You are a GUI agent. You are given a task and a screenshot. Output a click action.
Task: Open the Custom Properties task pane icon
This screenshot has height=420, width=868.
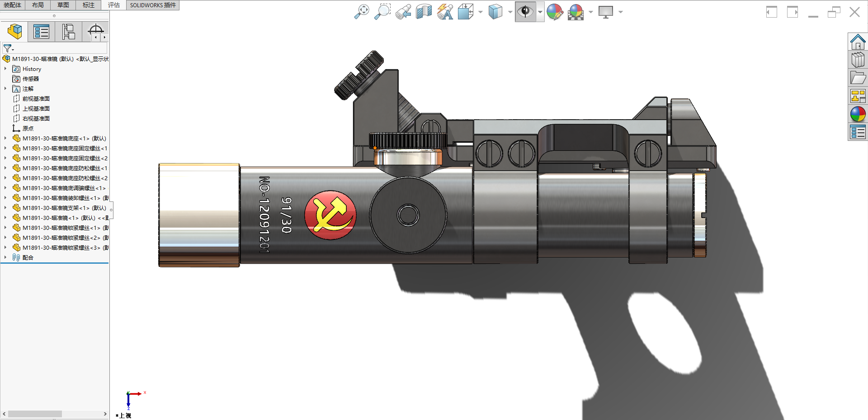858,132
